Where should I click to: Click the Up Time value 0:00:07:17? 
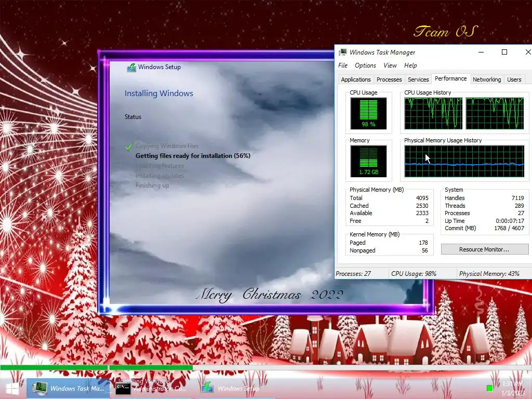pos(510,221)
